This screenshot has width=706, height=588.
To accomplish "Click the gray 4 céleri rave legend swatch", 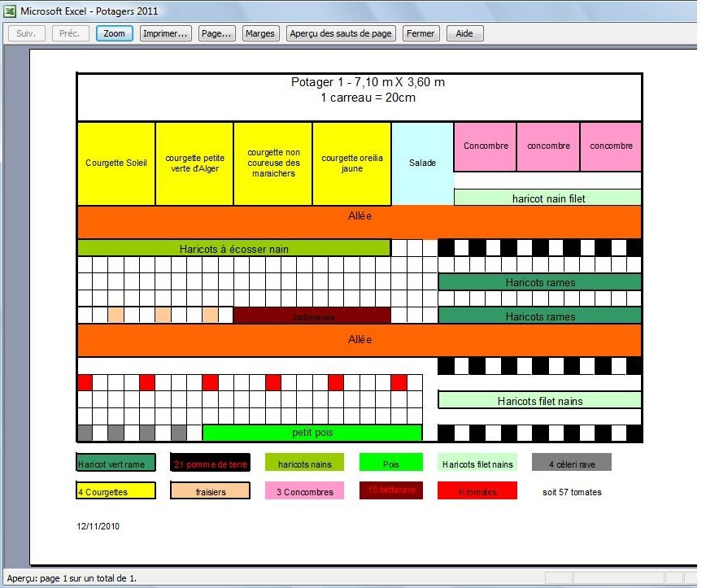I will [x=572, y=464].
